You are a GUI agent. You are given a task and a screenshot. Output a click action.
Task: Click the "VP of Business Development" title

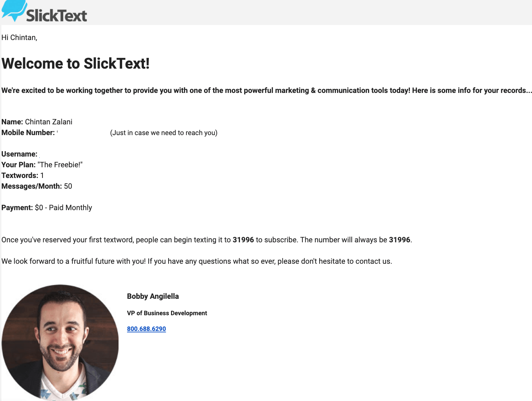(167, 313)
